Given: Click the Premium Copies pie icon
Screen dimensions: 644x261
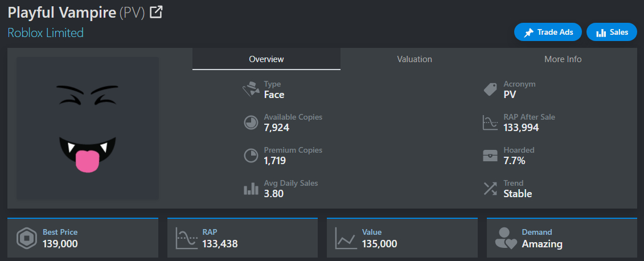Looking at the screenshot, I should [x=251, y=156].
